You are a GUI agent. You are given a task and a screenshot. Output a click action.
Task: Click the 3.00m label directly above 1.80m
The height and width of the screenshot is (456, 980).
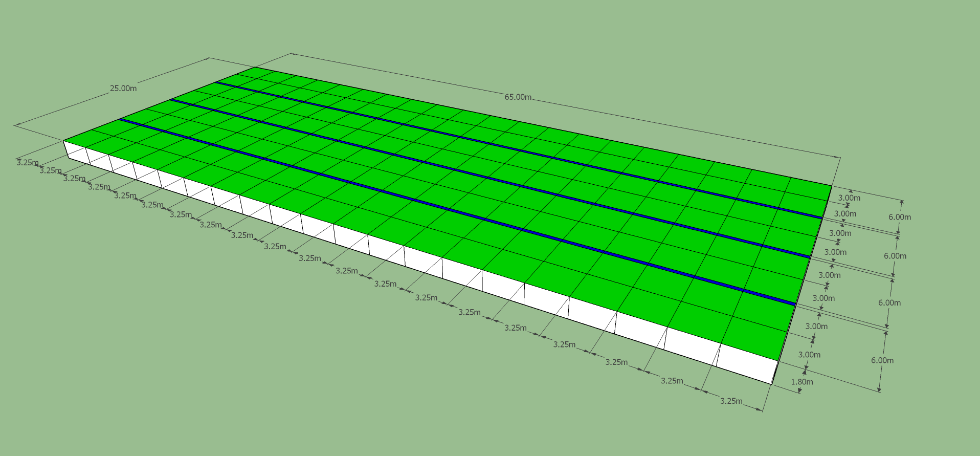pyautogui.click(x=809, y=355)
